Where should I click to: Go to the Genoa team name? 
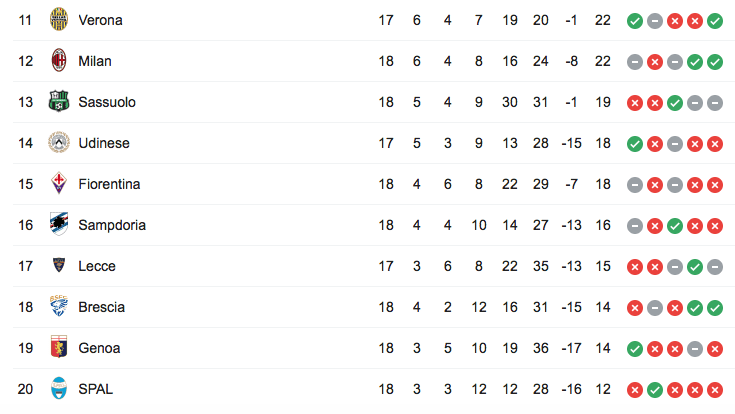tap(99, 348)
